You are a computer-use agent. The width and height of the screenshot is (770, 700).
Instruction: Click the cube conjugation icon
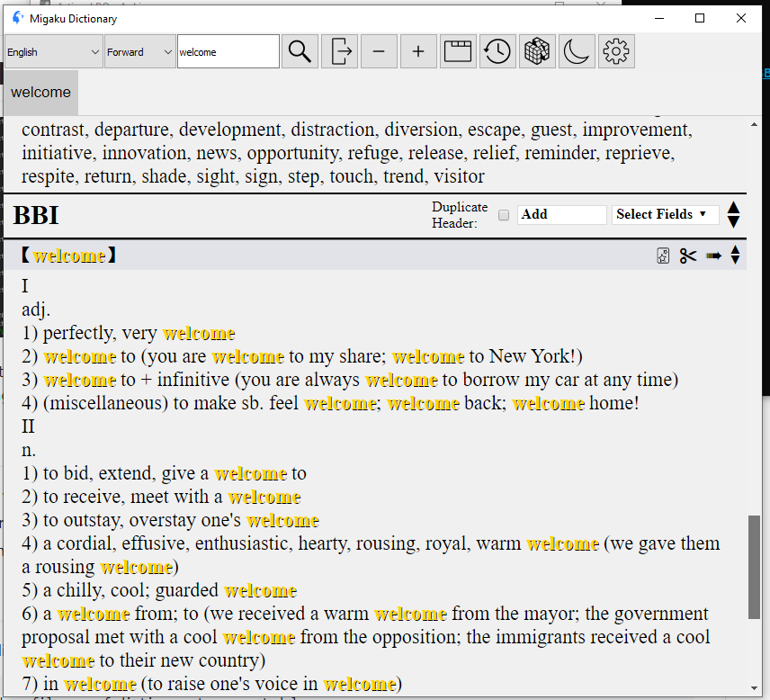(x=537, y=51)
